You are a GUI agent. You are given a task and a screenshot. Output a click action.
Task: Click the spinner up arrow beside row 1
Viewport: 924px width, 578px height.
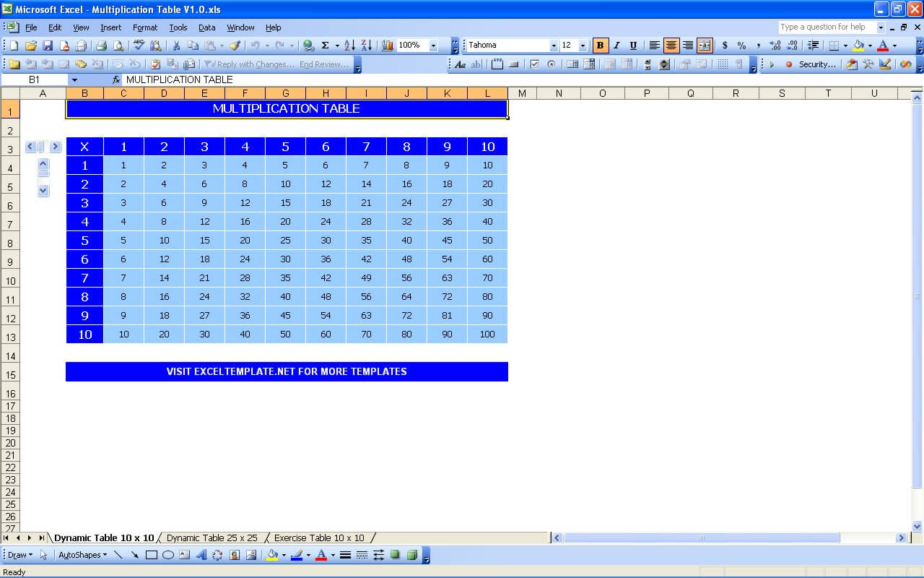click(43, 164)
